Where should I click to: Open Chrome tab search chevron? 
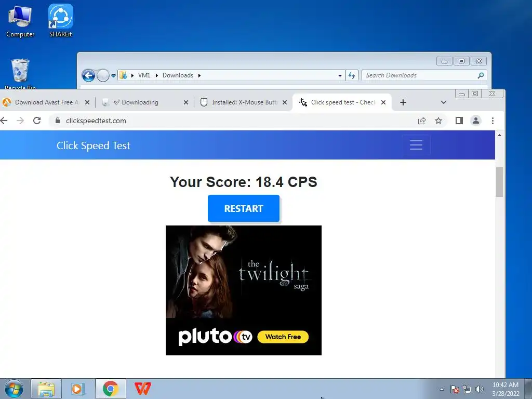[x=444, y=102]
